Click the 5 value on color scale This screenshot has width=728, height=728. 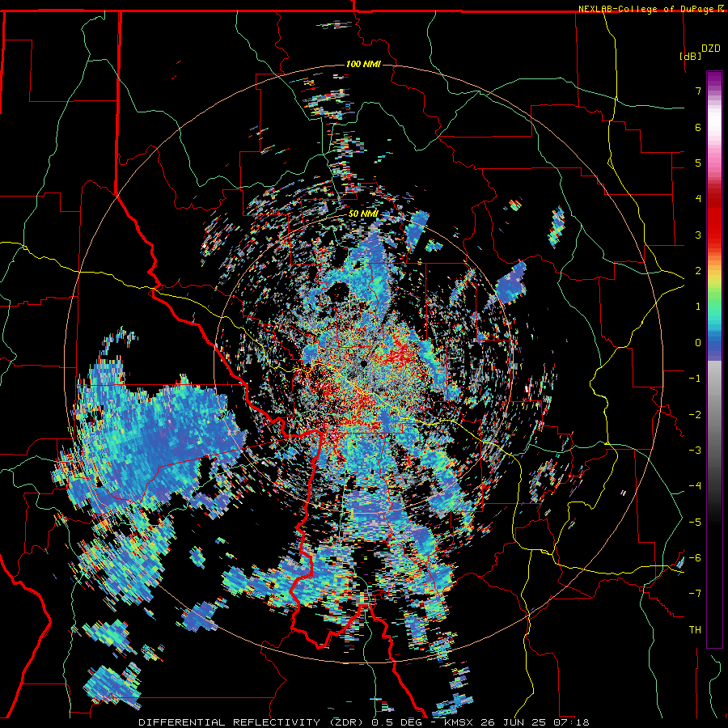(698, 163)
